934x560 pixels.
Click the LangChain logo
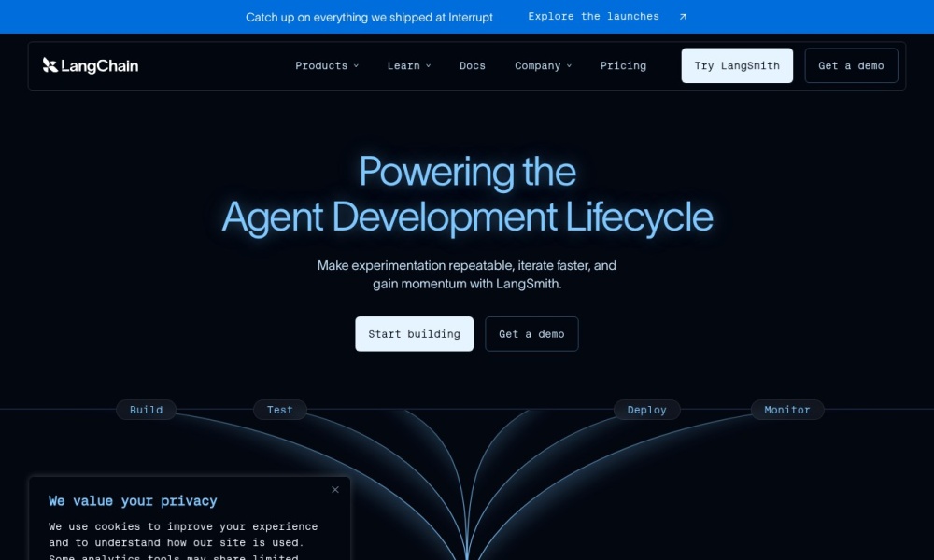pyautogui.click(x=91, y=65)
